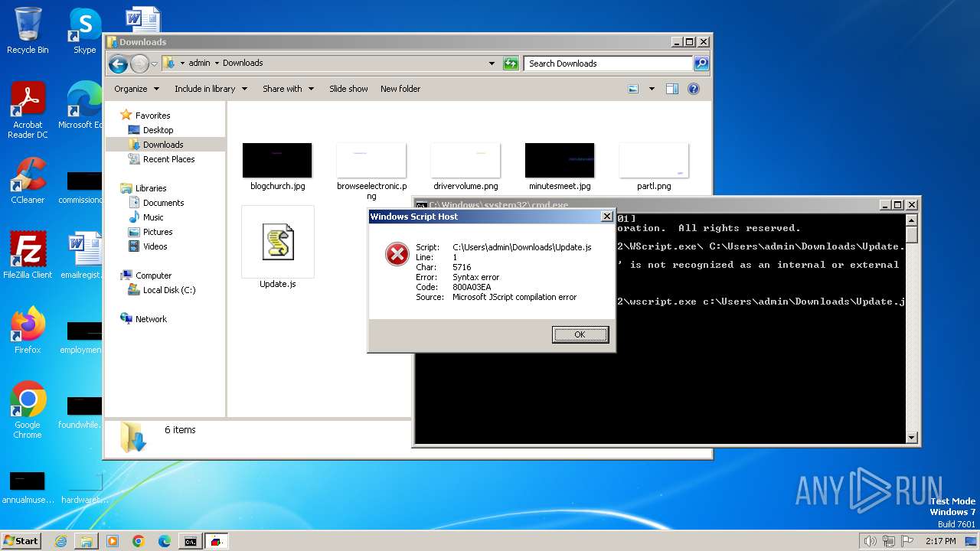The width and height of the screenshot is (980, 551).
Task: Open the address bar history dropdown
Action: [x=492, y=64]
